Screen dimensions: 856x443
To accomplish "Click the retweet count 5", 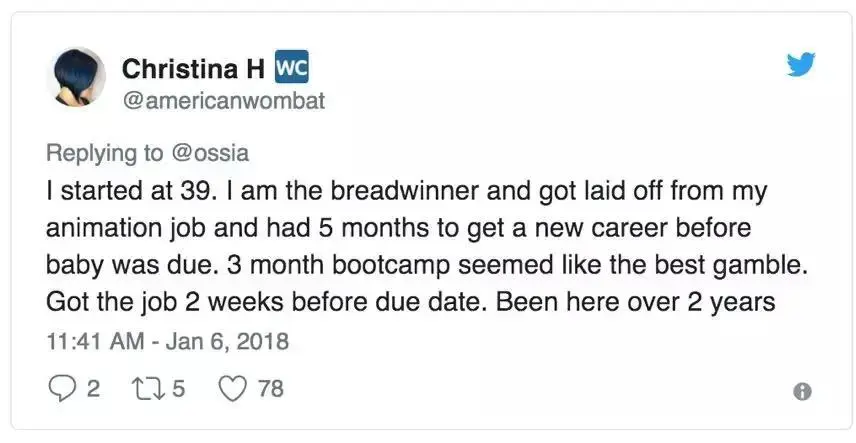I will pos(179,389).
